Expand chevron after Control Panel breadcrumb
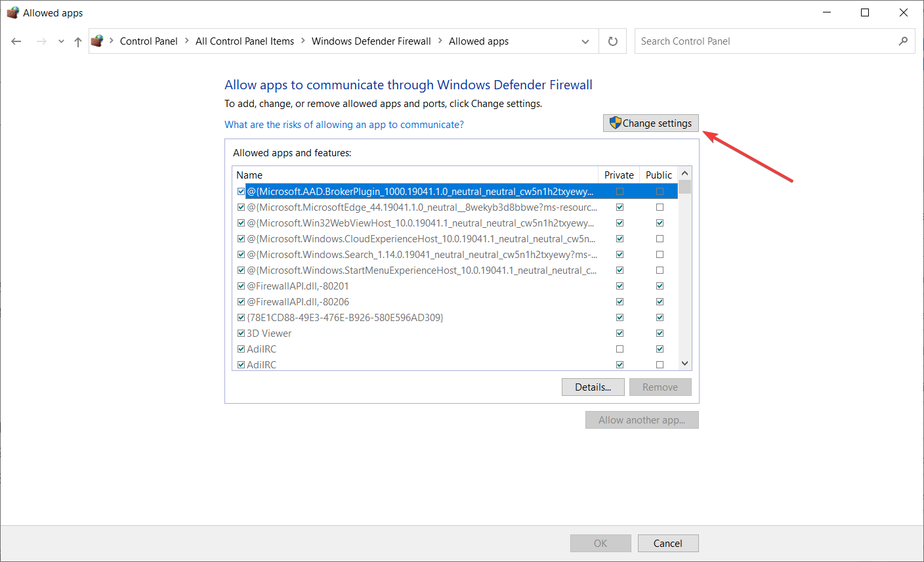This screenshot has width=924, height=562. click(187, 41)
